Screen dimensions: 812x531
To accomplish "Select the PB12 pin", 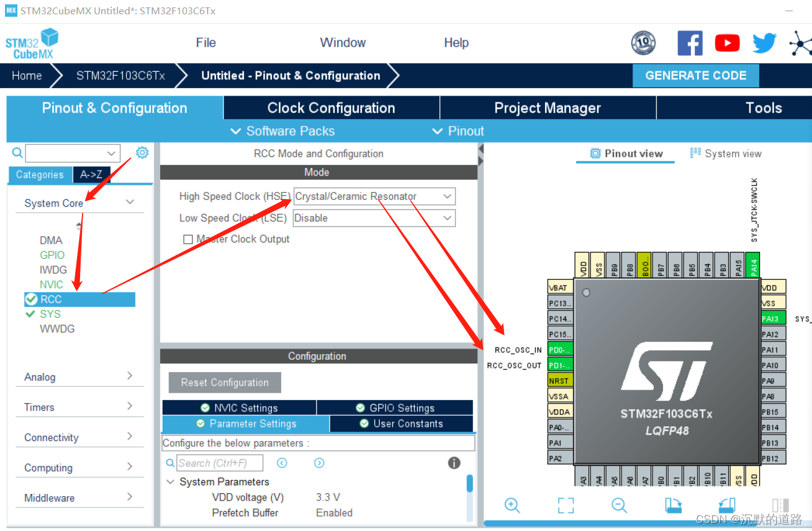I will coord(774,458).
